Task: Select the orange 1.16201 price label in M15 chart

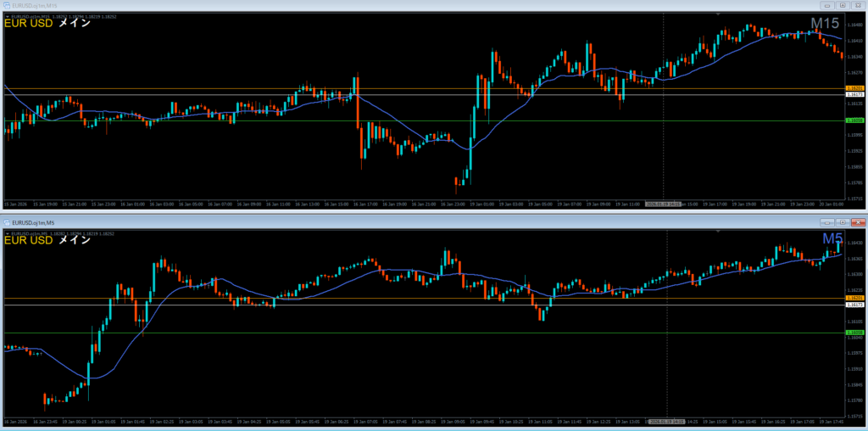Action: [853, 88]
